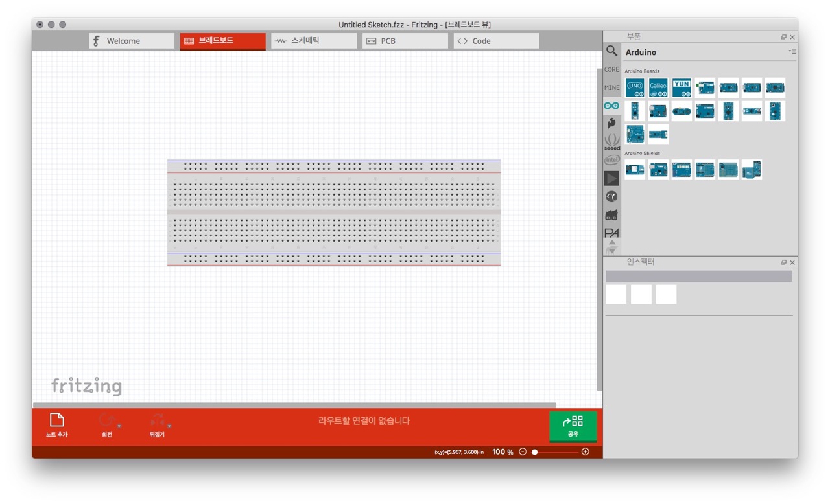Screen dimensions: 830x504
Task: Click the 뒤집기 flip icon
Action: tap(157, 420)
